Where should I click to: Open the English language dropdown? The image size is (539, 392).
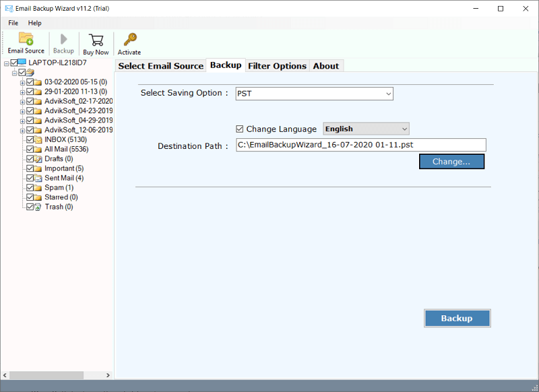pos(366,129)
